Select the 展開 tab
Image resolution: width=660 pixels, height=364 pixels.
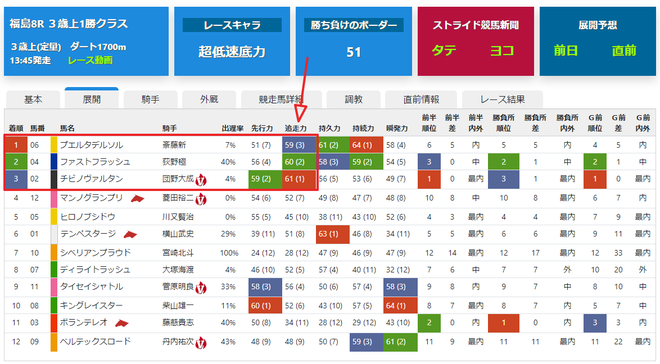coord(91,98)
